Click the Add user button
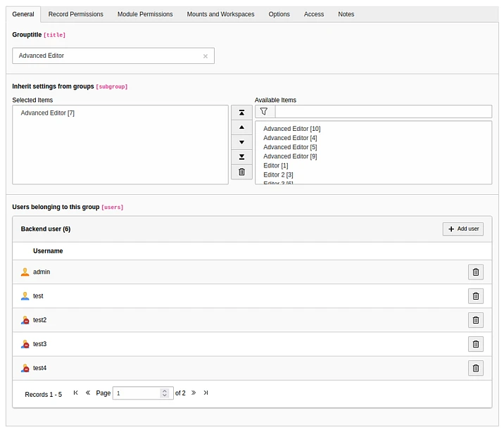504x432 pixels. pyautogui.click(x=462, y=229)
